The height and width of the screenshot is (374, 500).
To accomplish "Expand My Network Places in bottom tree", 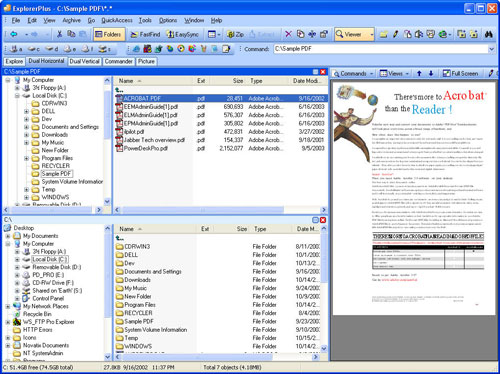I will [x=8, y=306].
